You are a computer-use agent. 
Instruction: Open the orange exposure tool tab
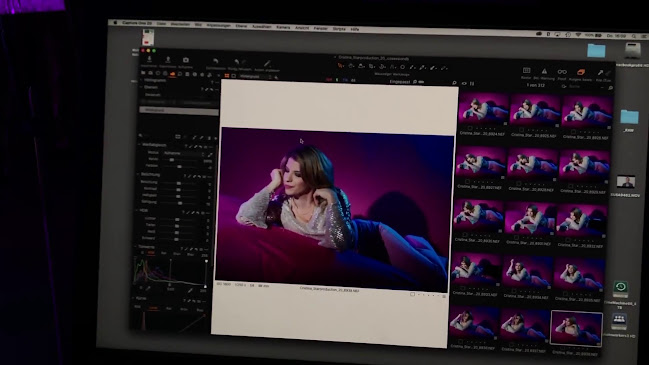tap(173, 74)
